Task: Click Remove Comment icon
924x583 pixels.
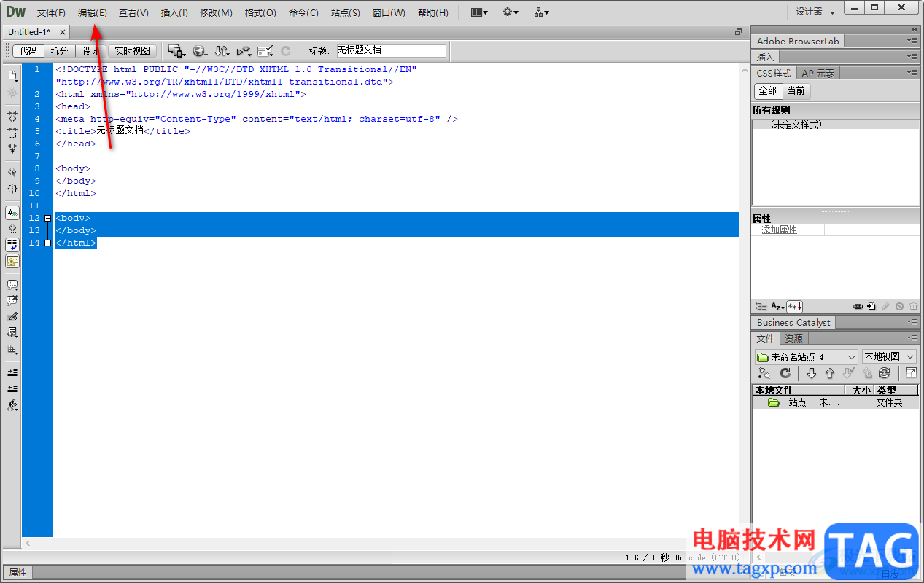Action: [x=12, y=301]
